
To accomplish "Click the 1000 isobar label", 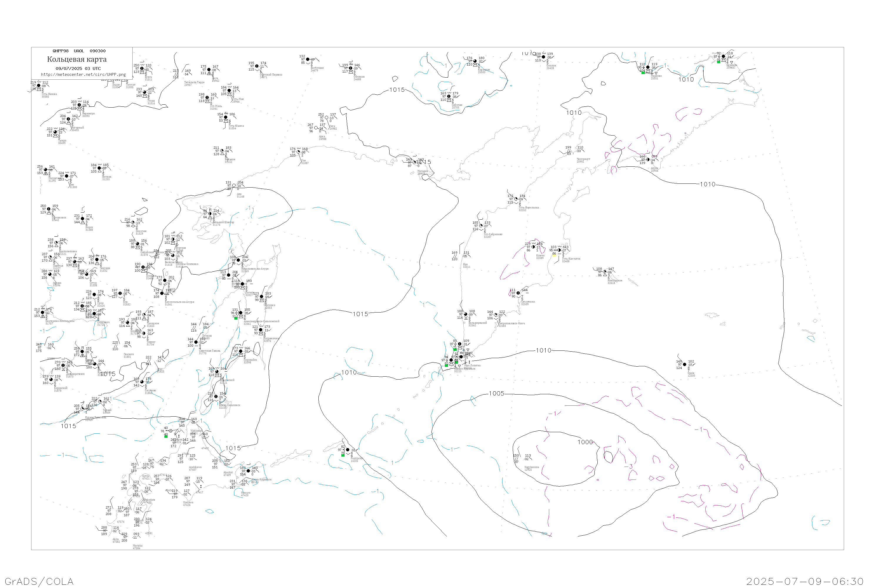I will [585, 442].
